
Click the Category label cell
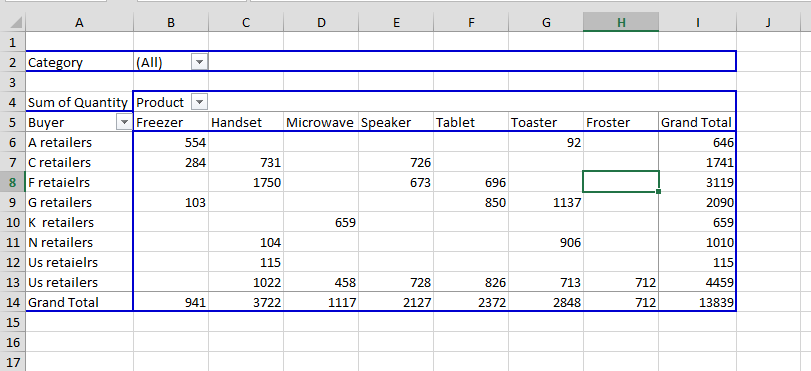click(x=79, y=63)
